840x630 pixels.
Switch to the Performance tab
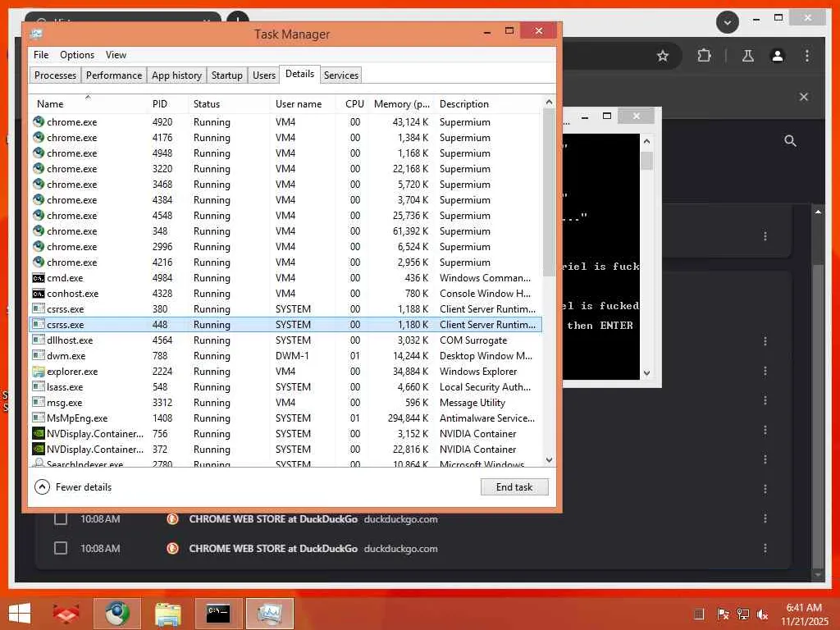pyautogui.click(x=114, y=75)
